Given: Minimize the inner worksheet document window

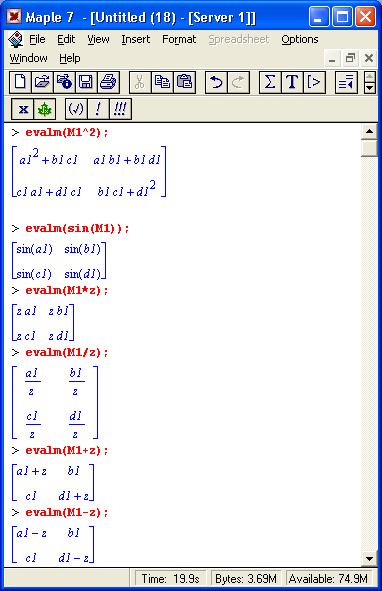Looking at the screenshot, I should pos(332,58).
